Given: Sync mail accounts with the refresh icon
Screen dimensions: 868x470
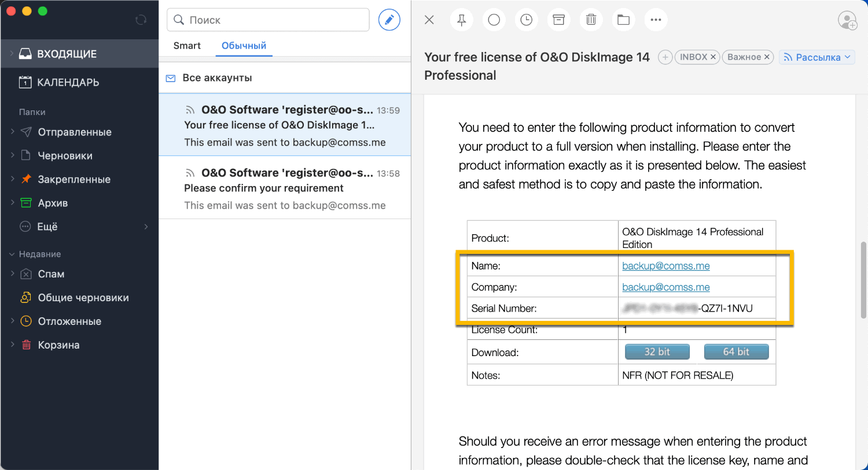Looking at the screenshot, I should click(x=141, y=19).
